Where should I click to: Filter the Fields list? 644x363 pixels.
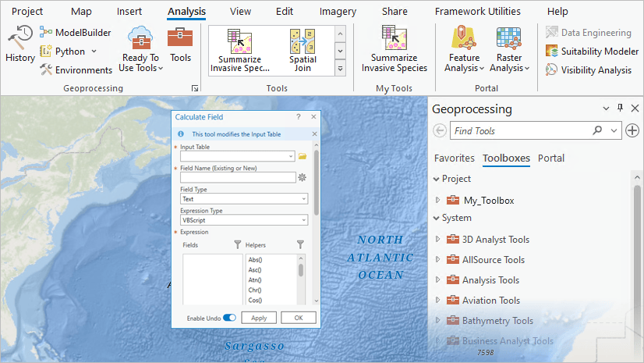[237, 245]
